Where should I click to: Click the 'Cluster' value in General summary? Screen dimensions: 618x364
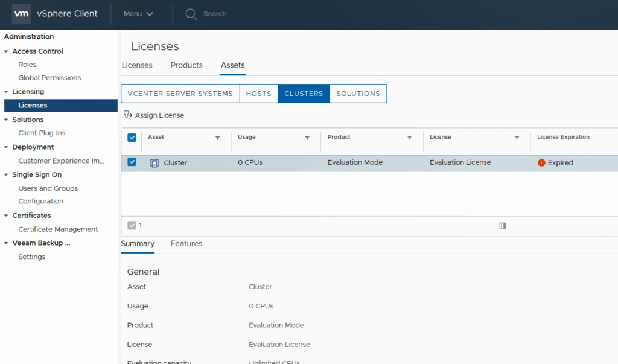click(260, 287)
